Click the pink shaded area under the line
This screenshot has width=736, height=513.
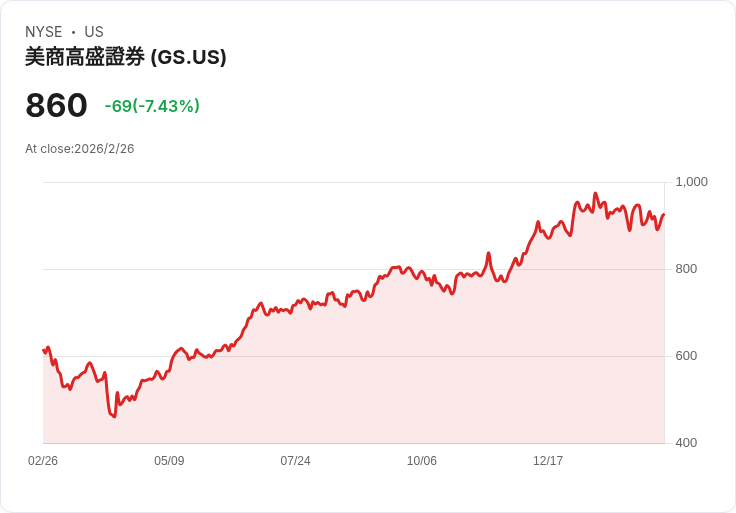click(x=400, y=380)
